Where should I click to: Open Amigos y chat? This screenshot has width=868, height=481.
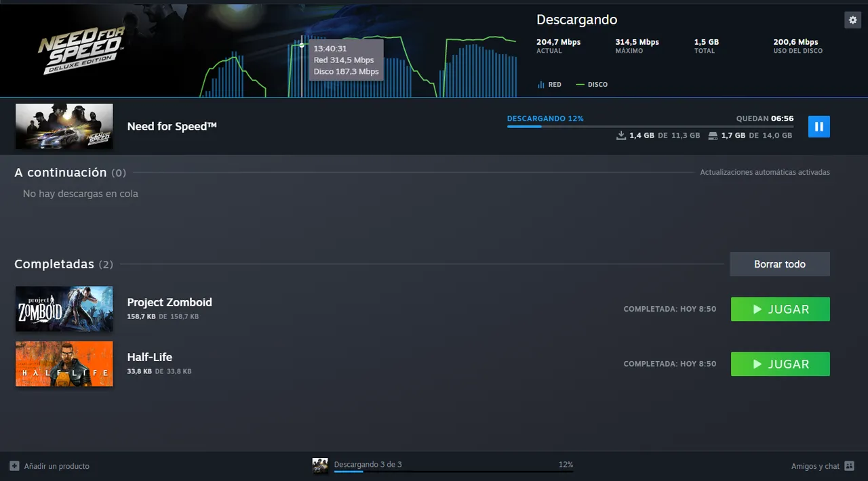point(815,466)
